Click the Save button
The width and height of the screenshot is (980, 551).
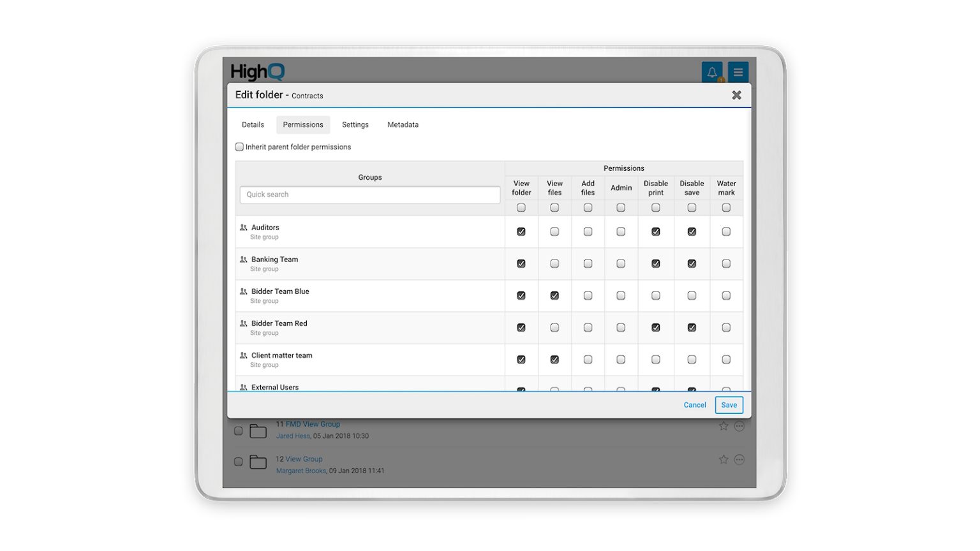tap(729, 404)
